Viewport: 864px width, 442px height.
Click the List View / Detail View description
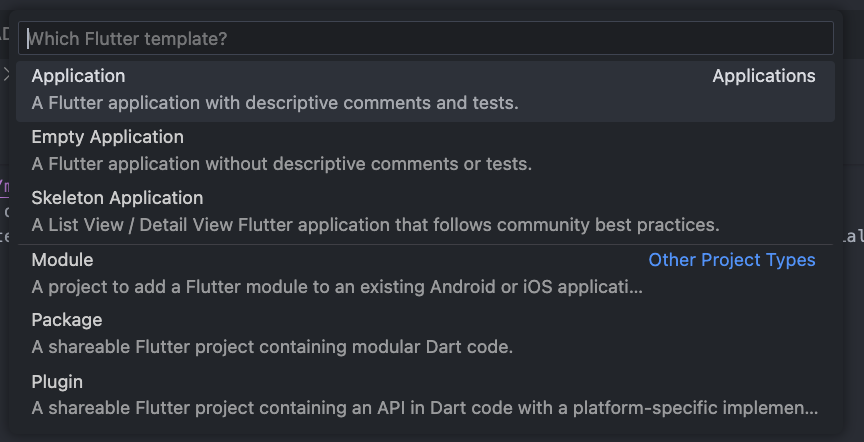(x=375, y=225)
